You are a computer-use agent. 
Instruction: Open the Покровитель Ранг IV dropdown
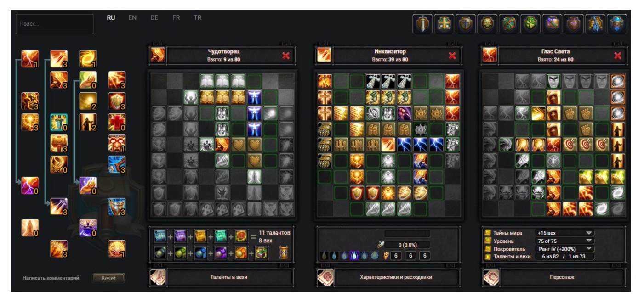(564, 248)
